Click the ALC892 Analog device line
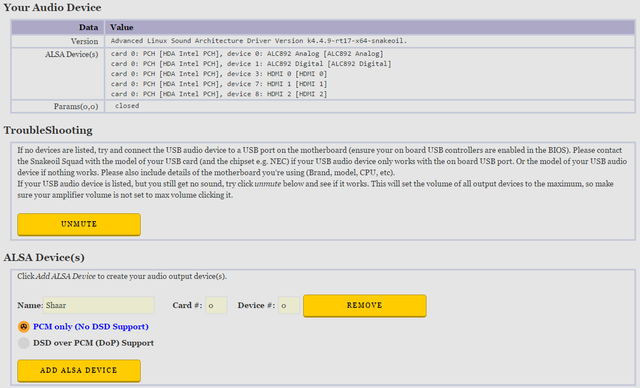The image size is (640, 388). coord(247,53)
